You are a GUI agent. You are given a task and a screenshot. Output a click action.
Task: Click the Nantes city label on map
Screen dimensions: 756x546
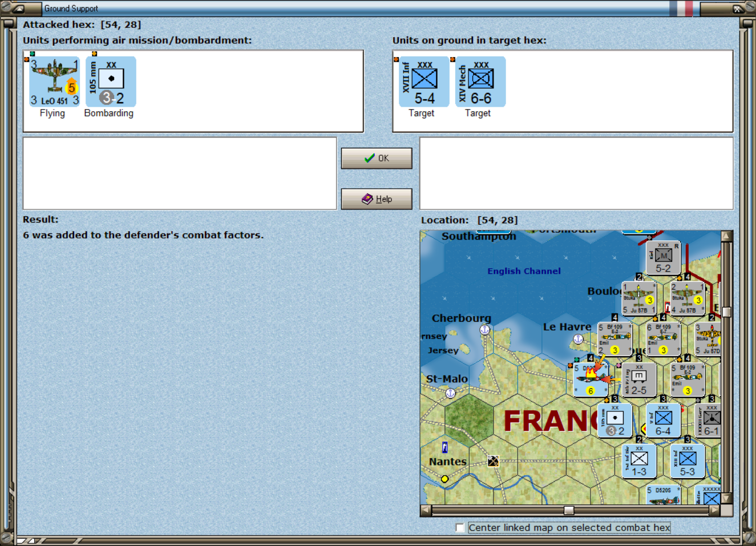448,462
